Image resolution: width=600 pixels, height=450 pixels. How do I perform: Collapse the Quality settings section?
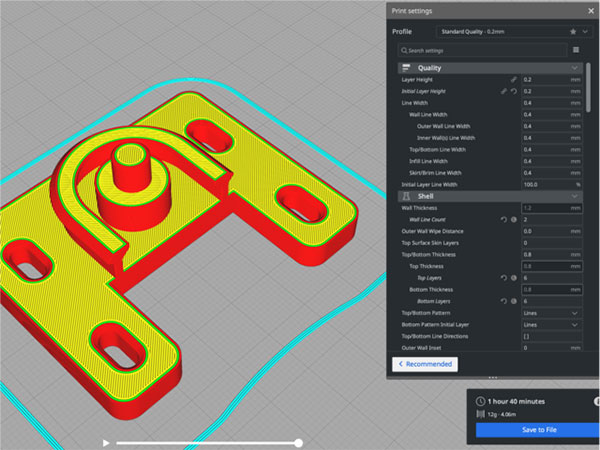click(x=574, y=67)
